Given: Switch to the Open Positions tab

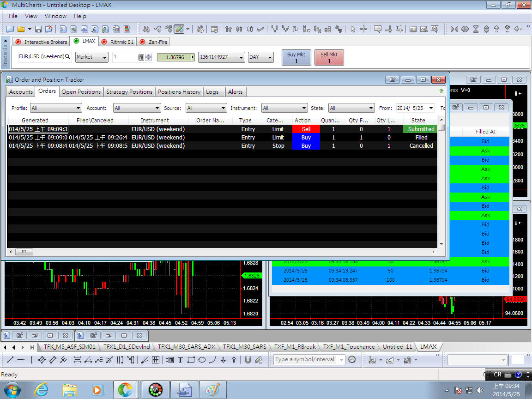Looking at the screenshot, I should [81, 91].
